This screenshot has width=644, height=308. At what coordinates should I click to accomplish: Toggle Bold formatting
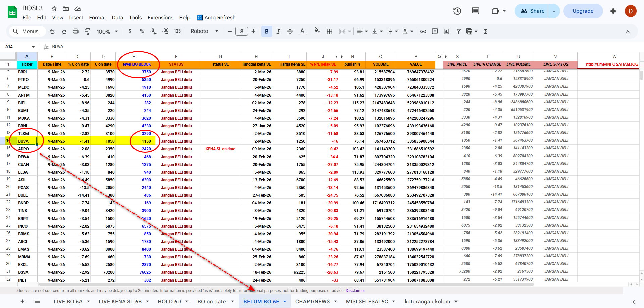267,32
